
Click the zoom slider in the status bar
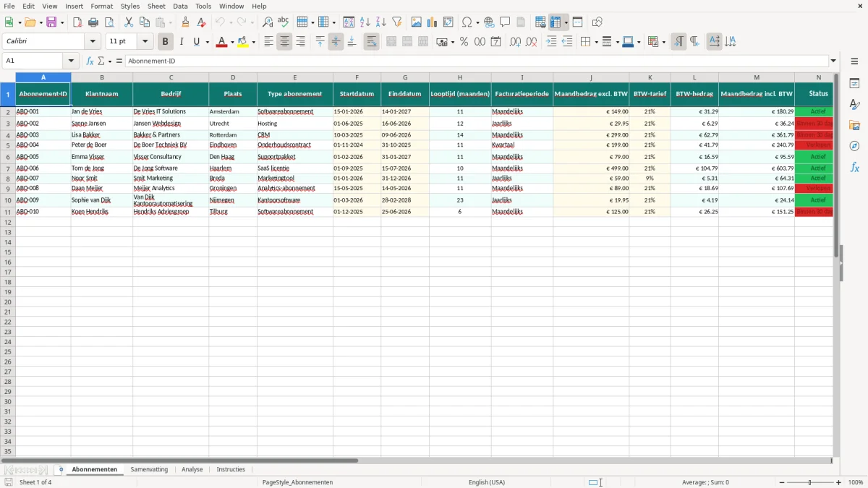click(810, 482)
